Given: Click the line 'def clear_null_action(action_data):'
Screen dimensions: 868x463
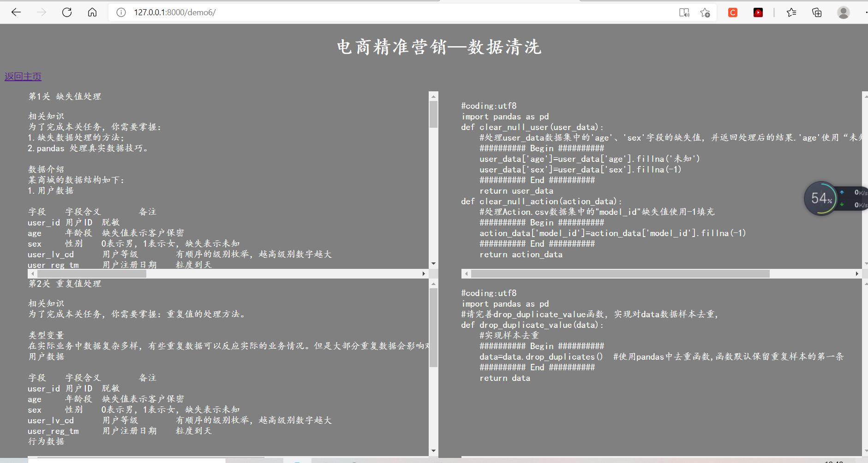Looking at the screenshot, I should pos(541,202).
